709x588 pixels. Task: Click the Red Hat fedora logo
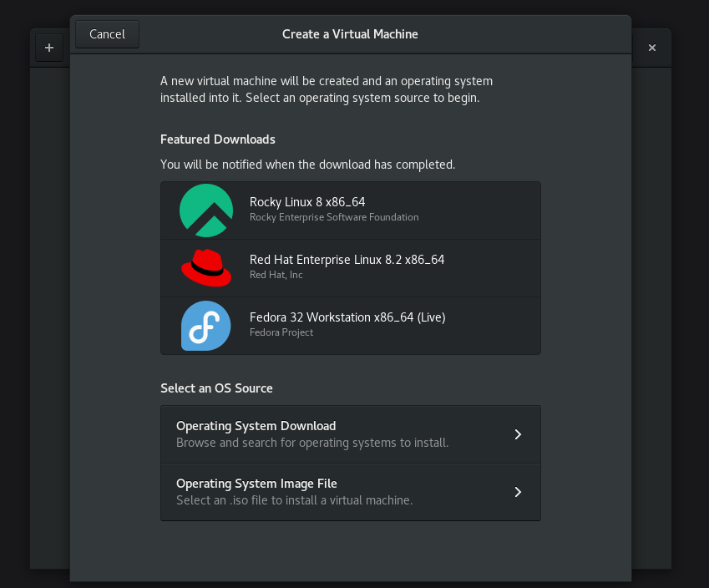click(x=205, y=267)
